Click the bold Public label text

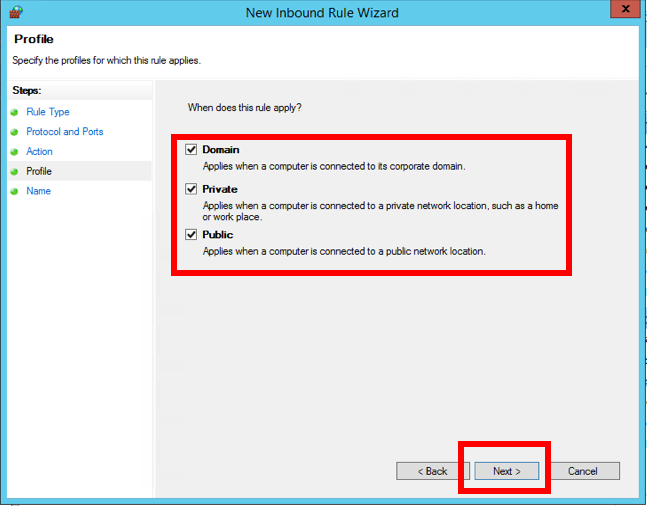[x=218, y=235]
